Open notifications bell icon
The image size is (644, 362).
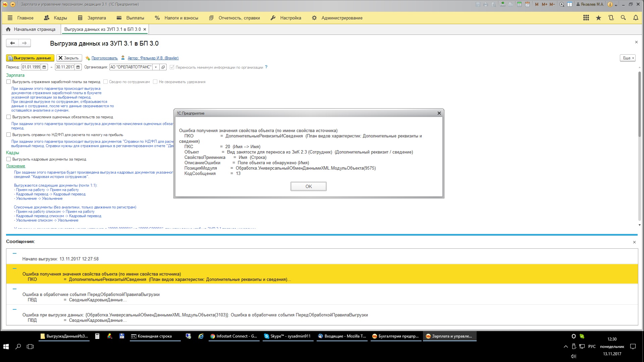(x=636, y=18)
